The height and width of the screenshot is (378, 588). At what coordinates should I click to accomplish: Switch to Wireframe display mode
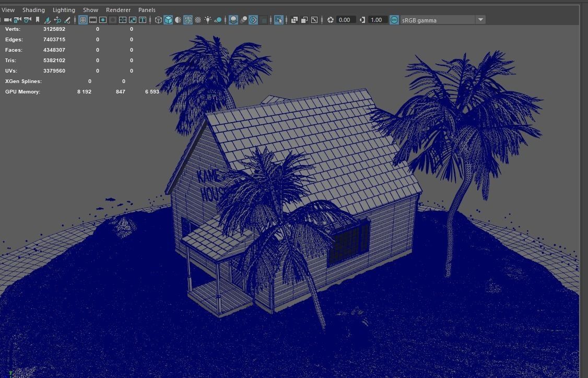158,20
